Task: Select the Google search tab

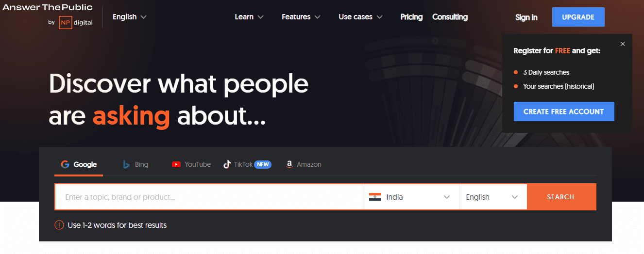Action: click(79, 165)
